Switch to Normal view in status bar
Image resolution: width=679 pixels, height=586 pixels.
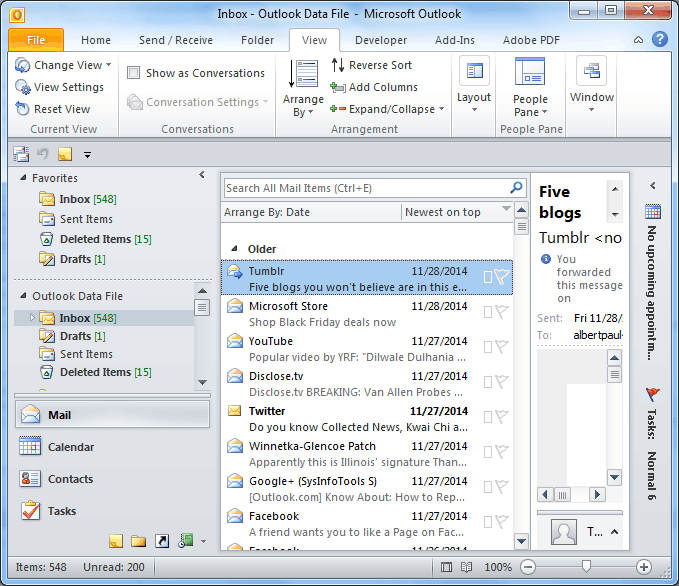pyautogui.click(x=446, y=567)
